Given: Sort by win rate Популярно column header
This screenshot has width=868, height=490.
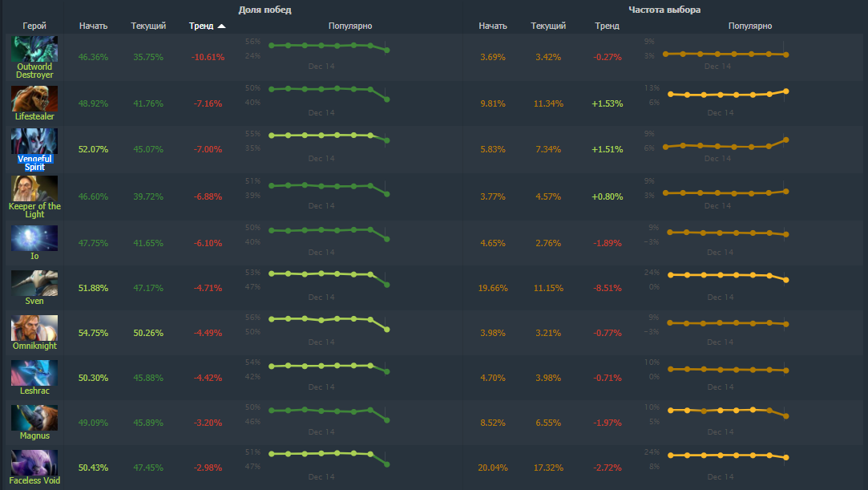Looking at the screenshot, I should coord(350,26).
